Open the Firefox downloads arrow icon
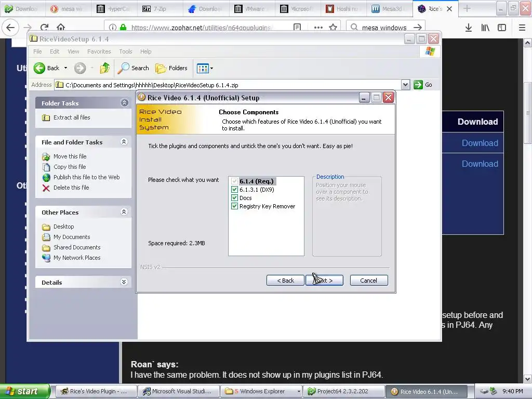The image size is (532, 399). pos(469,28)
